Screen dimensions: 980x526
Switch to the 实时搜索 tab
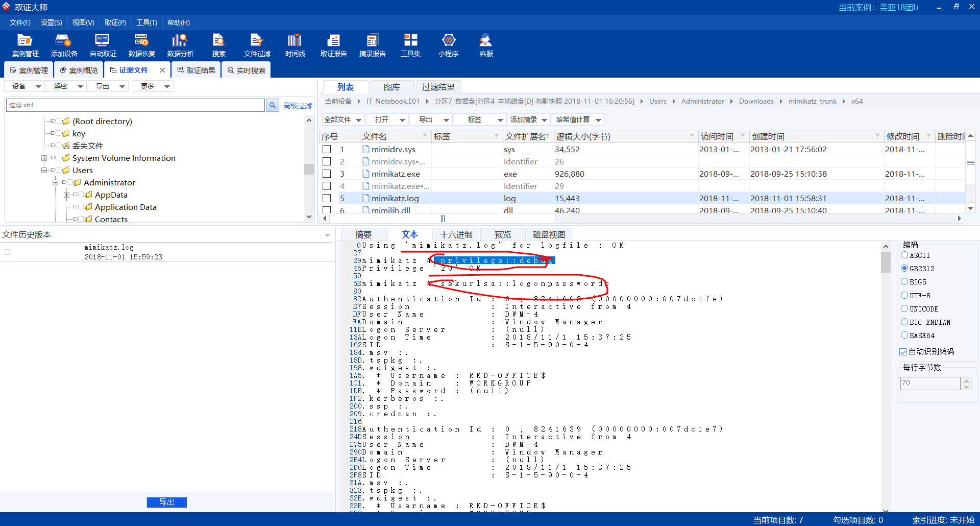pyautogui.click(x=246, y=70)
